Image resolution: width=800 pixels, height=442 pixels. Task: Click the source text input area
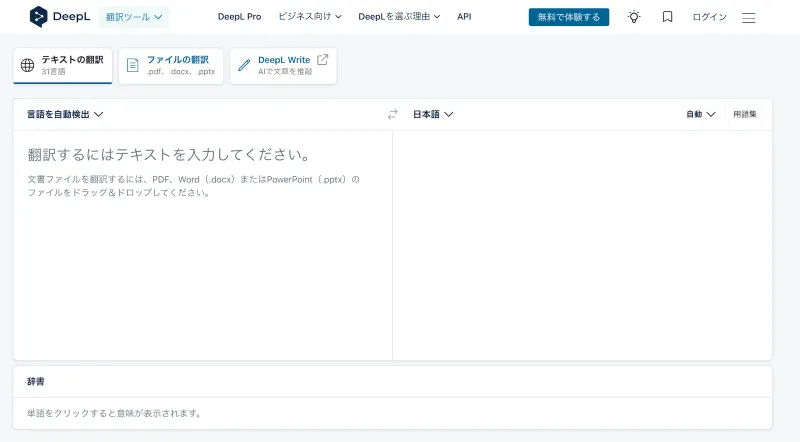click(203, 245)
